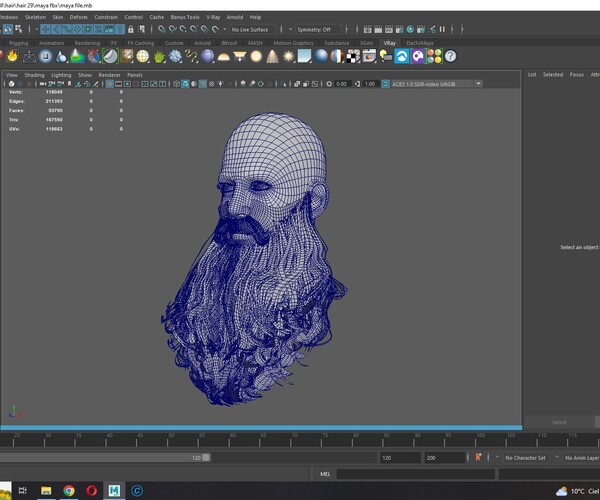Viewport: 600px width, 500px height.
Task: Click the purple Chaos Cosmos shelf icon
Action: pos(418,56)
